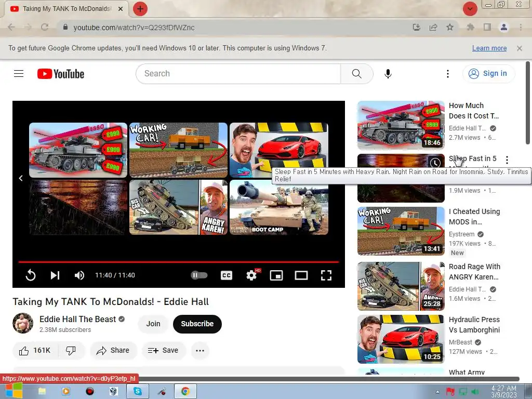532x399 pixels.
Task: Enable theater mode
Action: (301, 275)
